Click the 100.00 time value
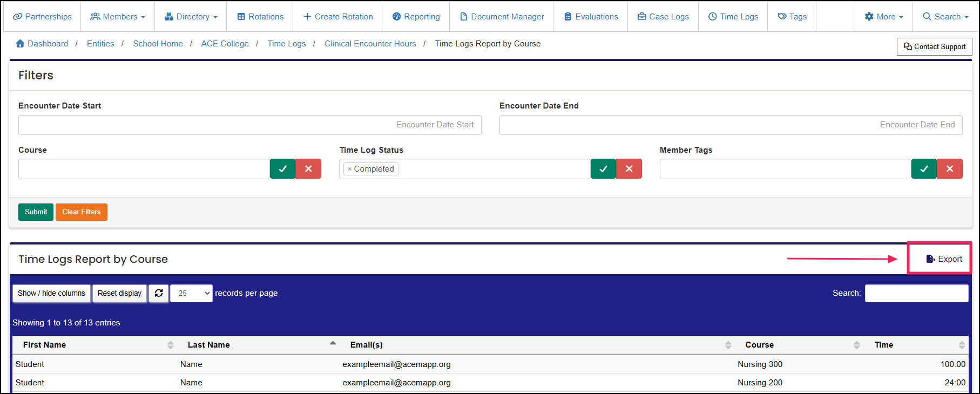The height and width of the screenshot is (394, 980). pos(953,364)
